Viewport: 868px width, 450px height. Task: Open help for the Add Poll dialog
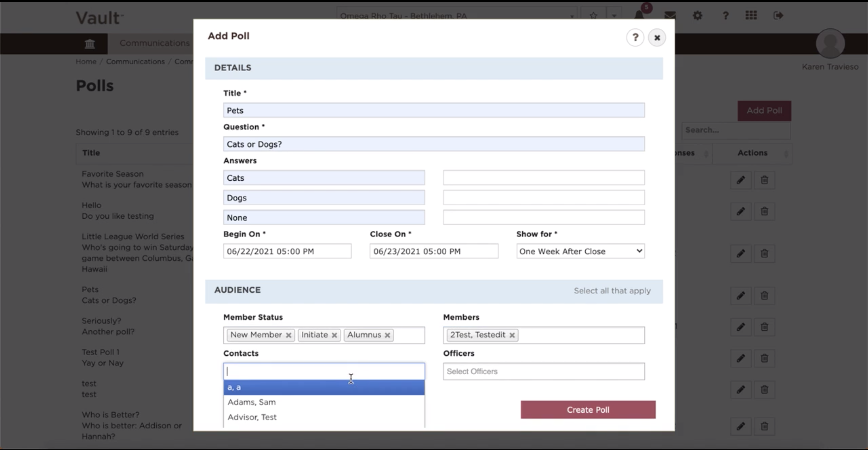tap(635, 37)
